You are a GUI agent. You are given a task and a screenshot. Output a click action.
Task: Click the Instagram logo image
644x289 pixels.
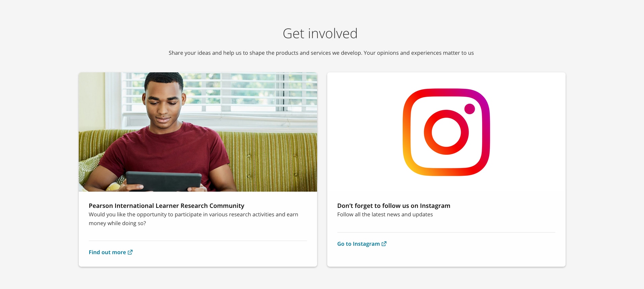pos(446,132)
